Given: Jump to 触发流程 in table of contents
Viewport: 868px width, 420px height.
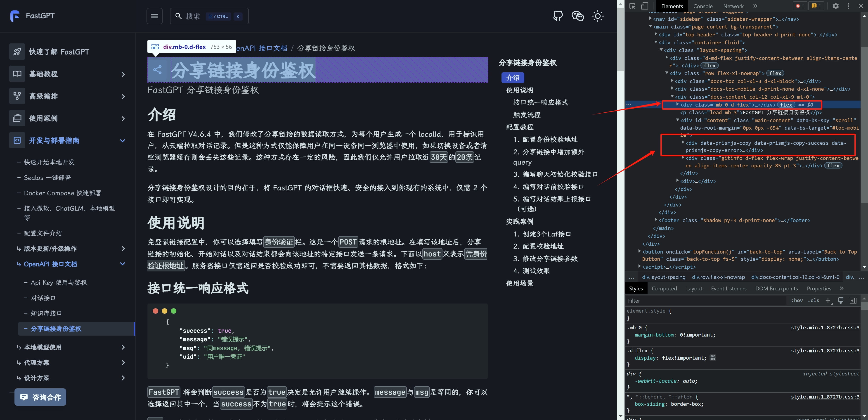Looking at the screenshot, I should tap(527, 115).
